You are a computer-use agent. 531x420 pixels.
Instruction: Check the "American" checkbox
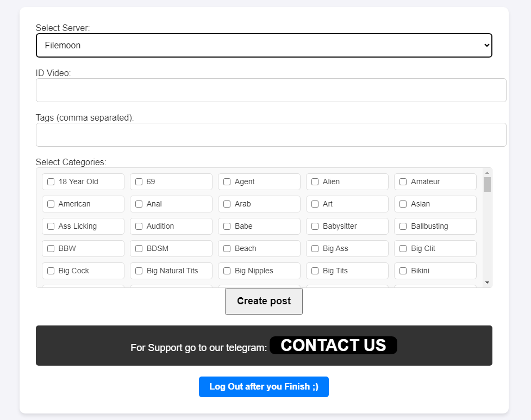coord(51,204)
